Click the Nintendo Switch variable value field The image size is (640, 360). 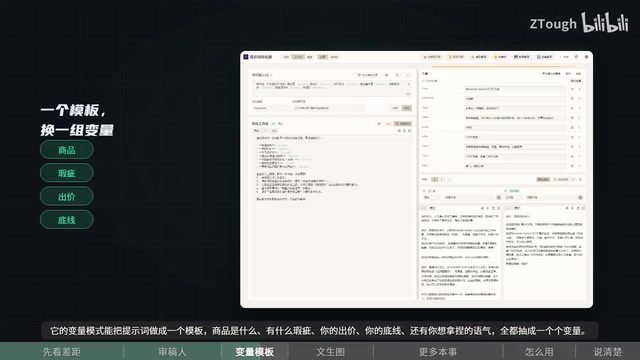(515, 89)
